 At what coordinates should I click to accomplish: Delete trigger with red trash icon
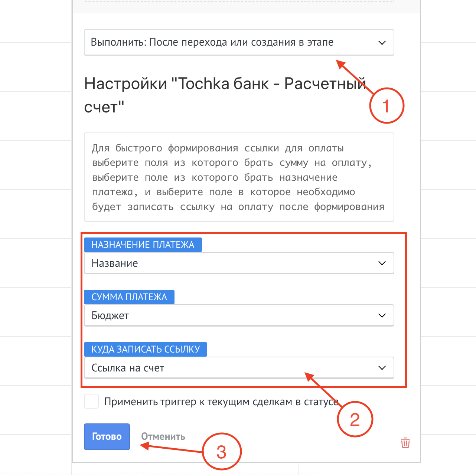[405, 443]
